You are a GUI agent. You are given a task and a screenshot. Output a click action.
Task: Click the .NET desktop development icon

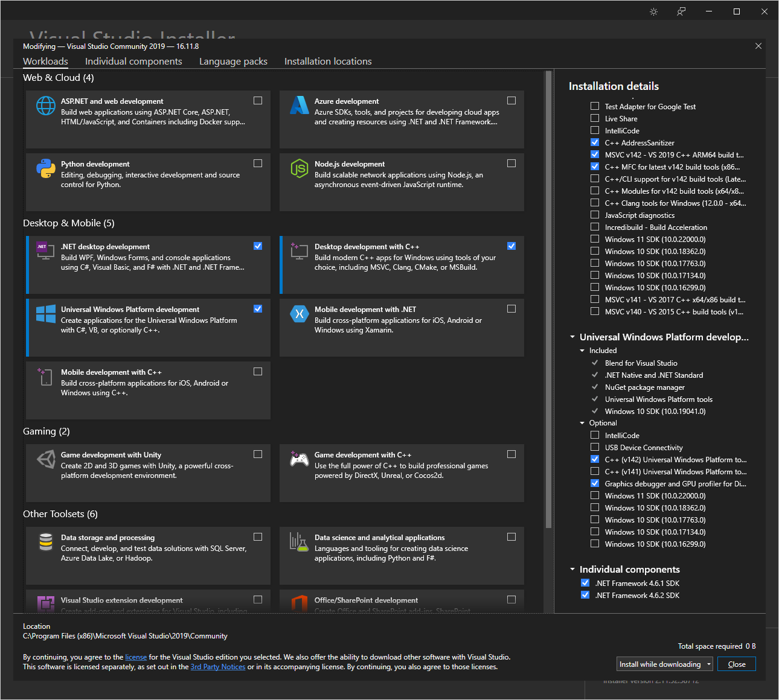(x=46, y=251)
